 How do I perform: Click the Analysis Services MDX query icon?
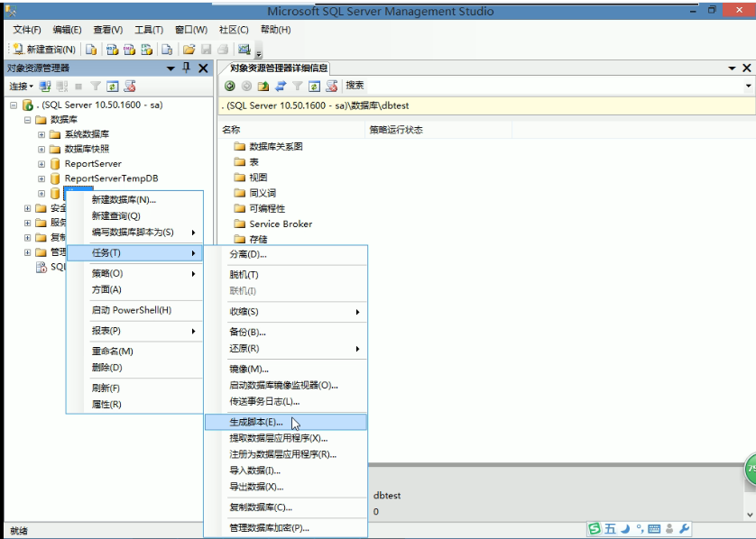[113, 50]
